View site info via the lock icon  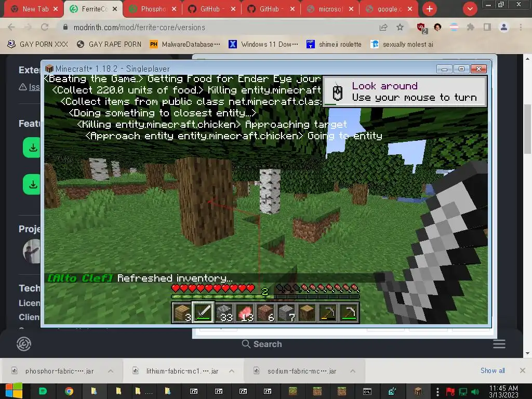65,27
